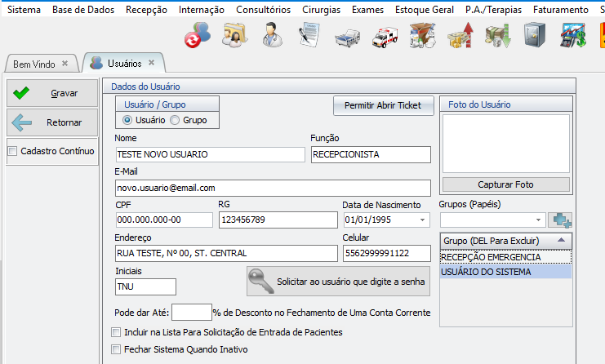This screenshot has height=364, width=605.
Task: Open the Faturamento menu
Action: (x=560, y=10)
